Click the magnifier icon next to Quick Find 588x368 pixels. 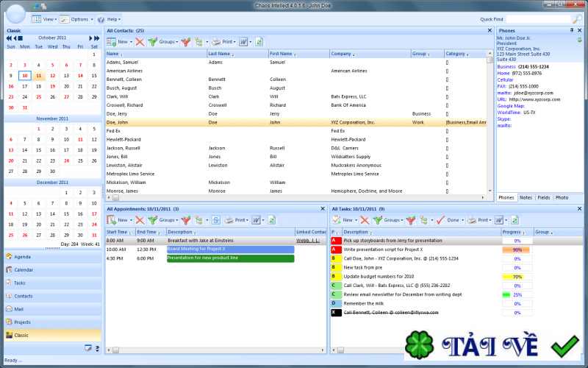coord(578,18)
